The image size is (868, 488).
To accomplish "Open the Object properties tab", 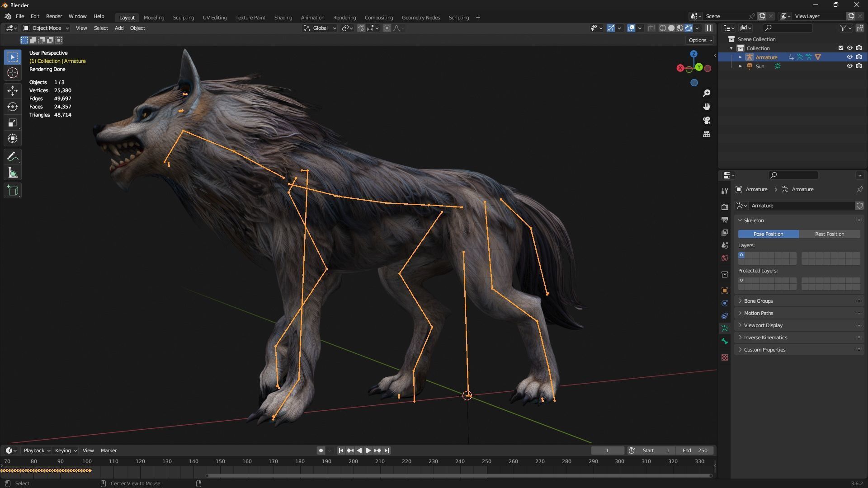I will (725, 291).
